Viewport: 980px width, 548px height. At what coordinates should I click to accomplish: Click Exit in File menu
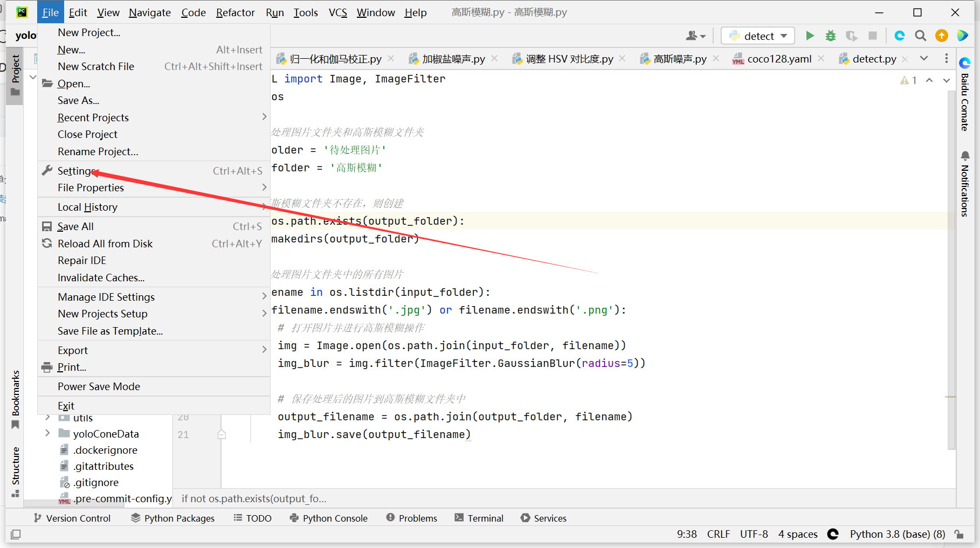coord(154,406)
